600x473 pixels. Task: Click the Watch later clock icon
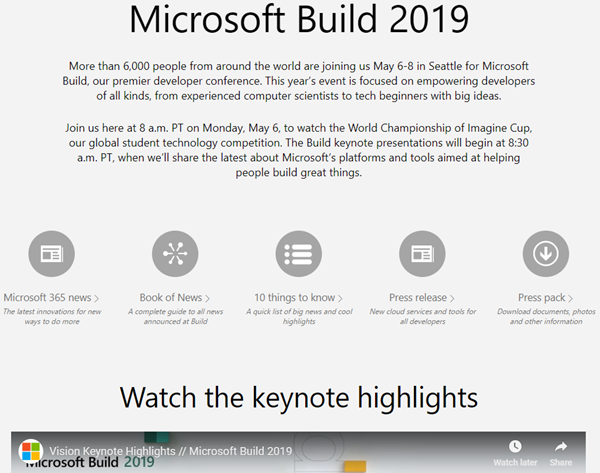[515, 446]
